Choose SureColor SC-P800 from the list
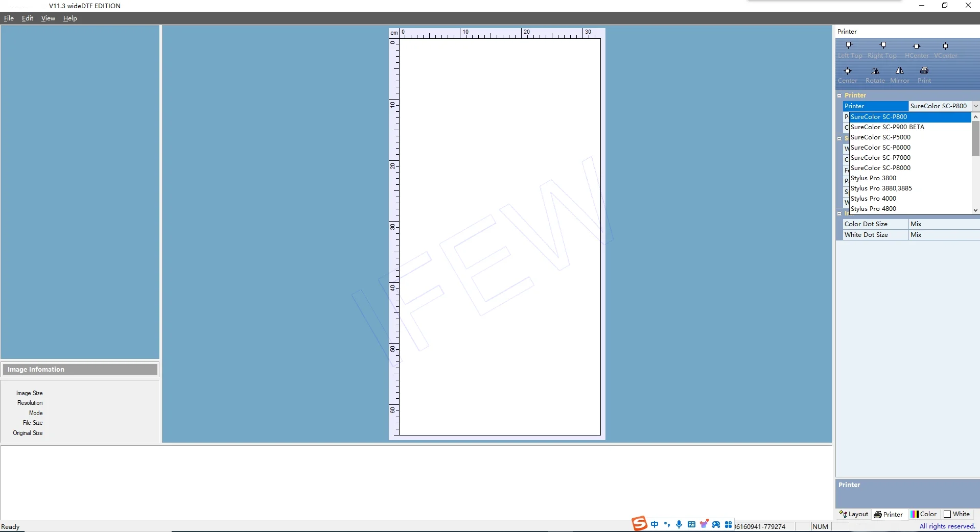Viewport: 980px width, 532px height. tap(910, 117)
